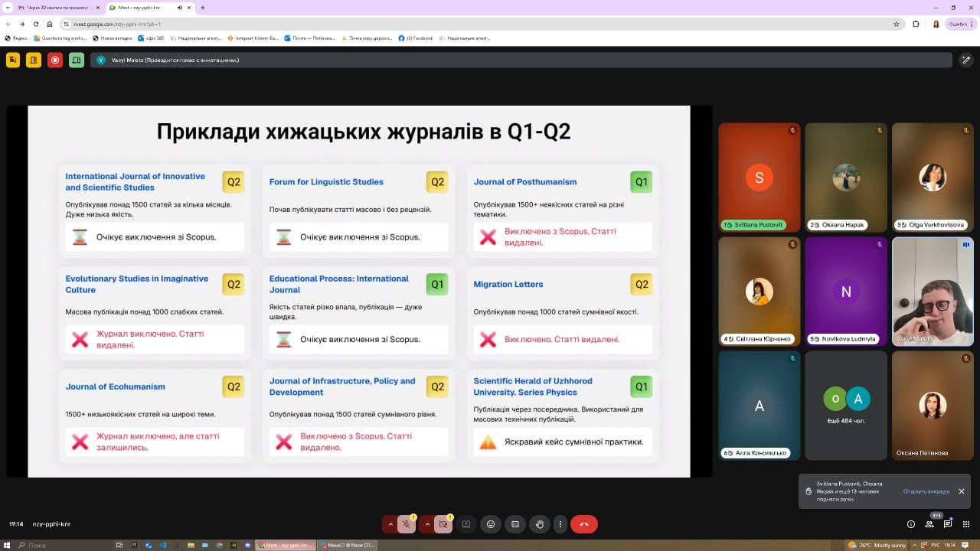
Task: Select Vasyl Malets video tile
Action: (933, 292)
